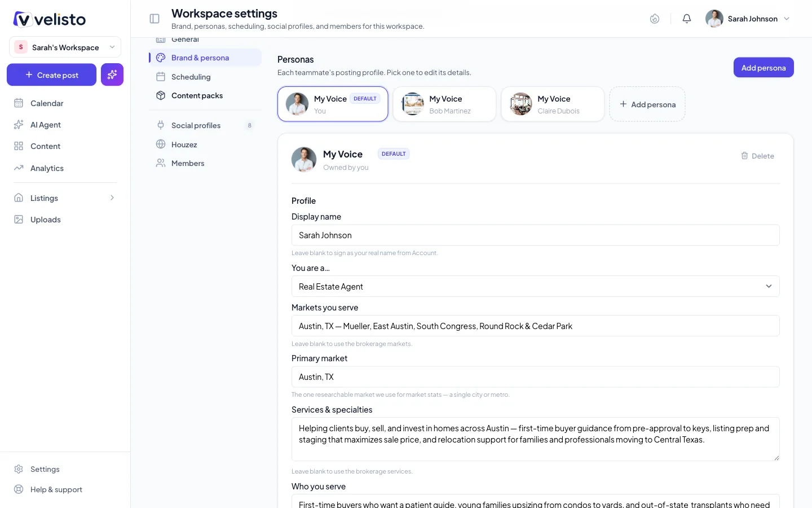Click the Brand & persona palette icon
812x508 pixels.
point(161,58)
